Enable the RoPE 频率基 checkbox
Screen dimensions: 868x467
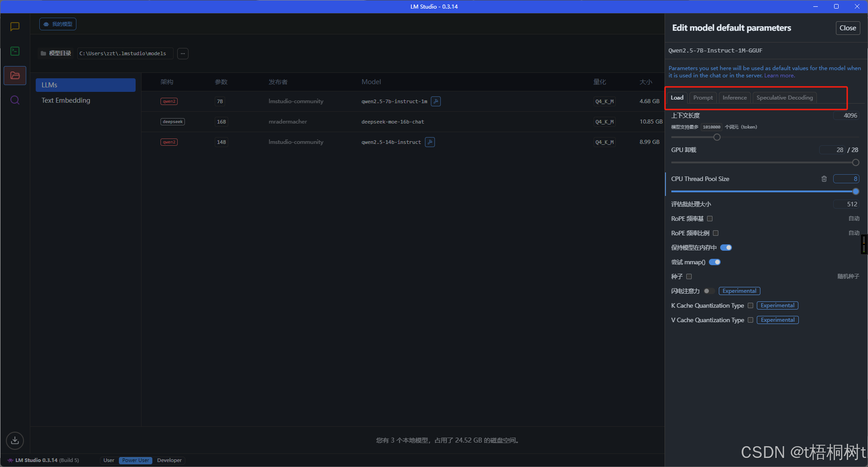tap(710, 219)
